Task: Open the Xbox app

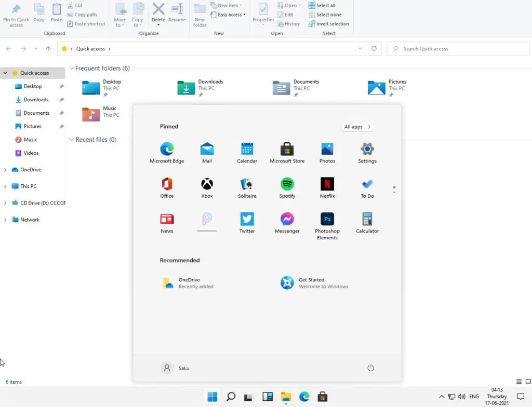Action: [x=207, y=188]
